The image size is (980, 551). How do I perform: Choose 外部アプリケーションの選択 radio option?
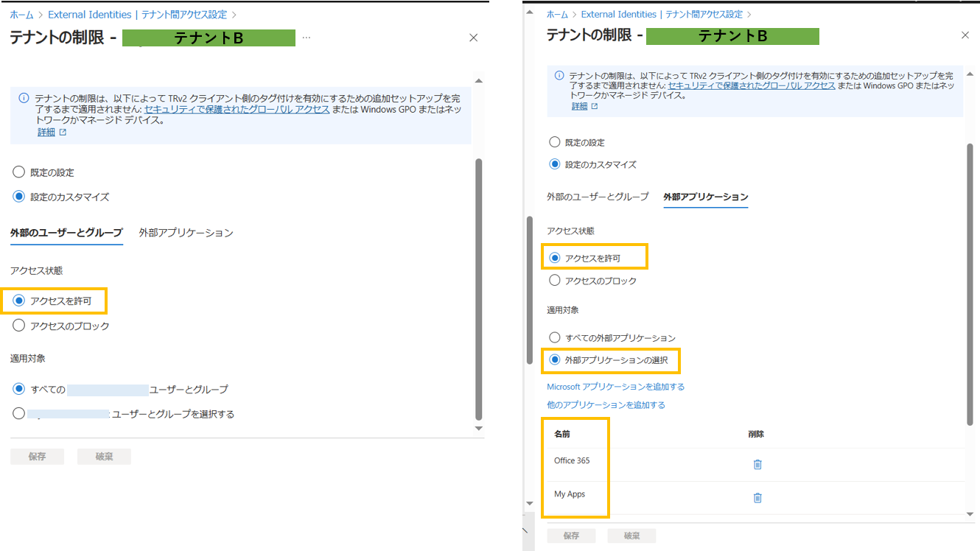coord(555,359)
